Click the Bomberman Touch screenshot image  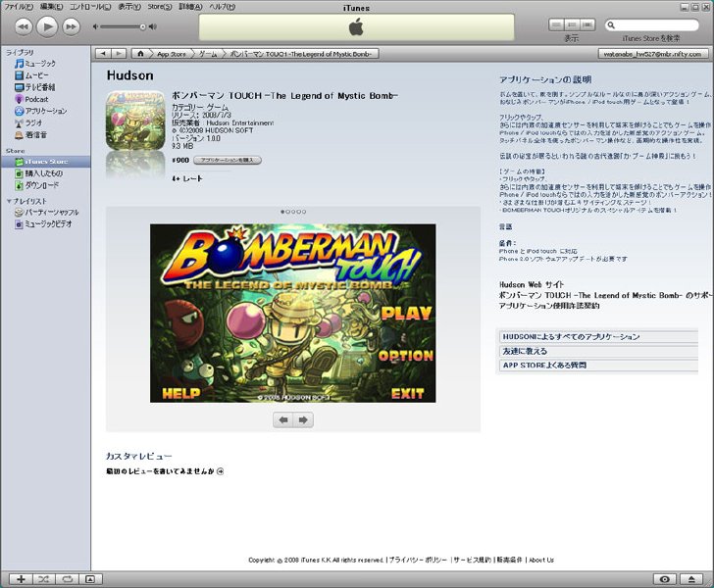(x=293, y=314)
